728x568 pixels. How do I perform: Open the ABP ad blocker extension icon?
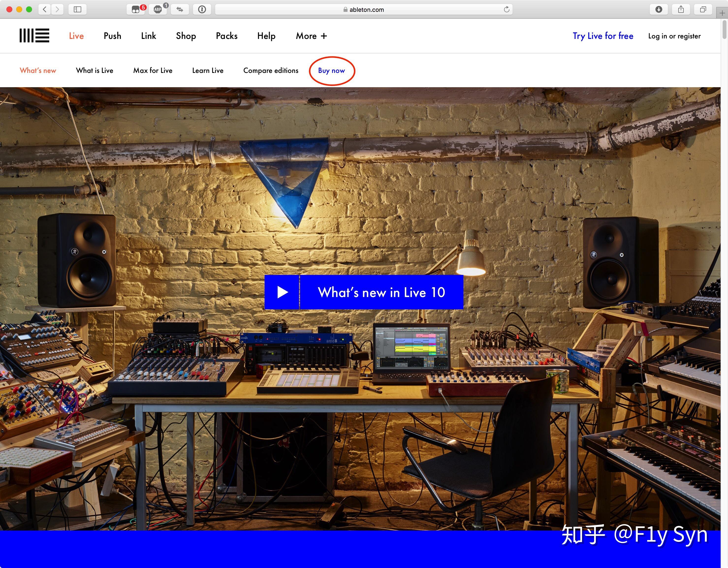click(x=157, y=9)
